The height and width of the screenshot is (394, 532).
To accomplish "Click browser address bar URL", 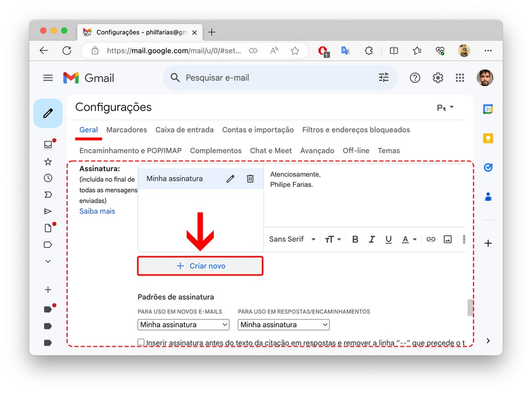I will tap(174, 51).
